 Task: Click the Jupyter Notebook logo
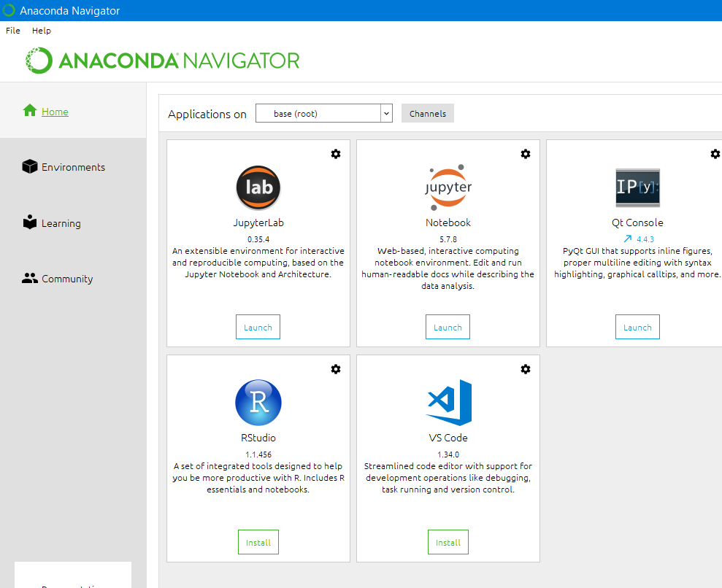pos(448,187)
